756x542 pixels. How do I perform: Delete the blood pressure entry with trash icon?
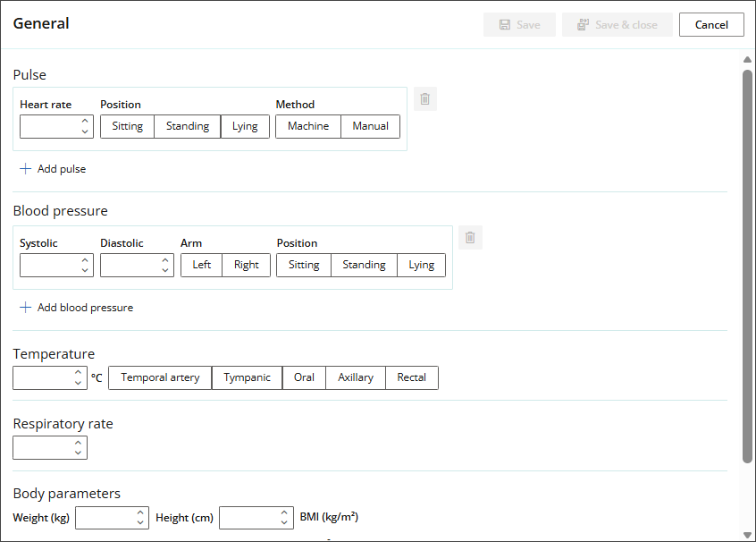pos(471,238)
